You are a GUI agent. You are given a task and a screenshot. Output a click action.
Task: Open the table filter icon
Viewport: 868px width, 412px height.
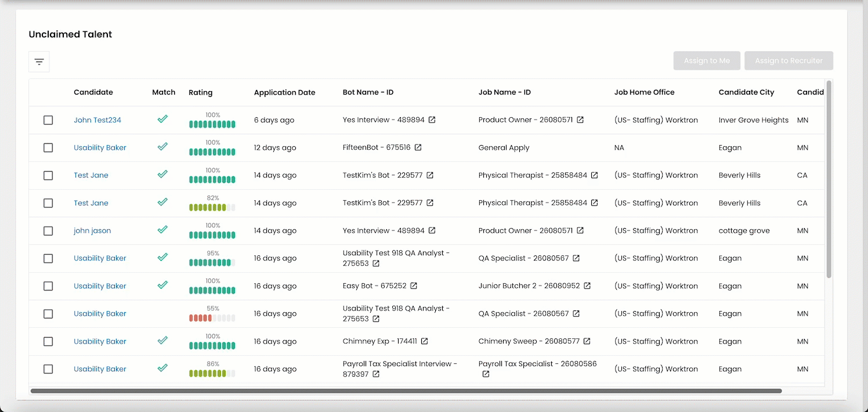39,62
